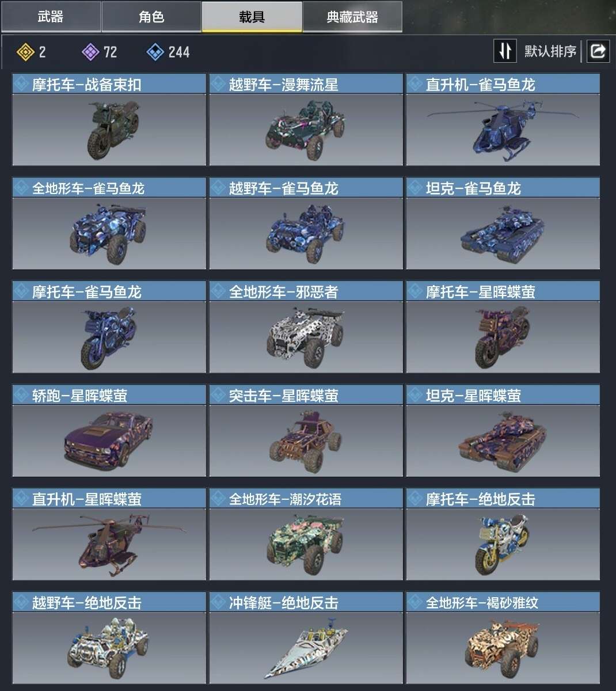The image size is (616, 691).
Task: Select the 直升机-雀马鱼龙 helicopter thumbnail
Action: (503, 130)
